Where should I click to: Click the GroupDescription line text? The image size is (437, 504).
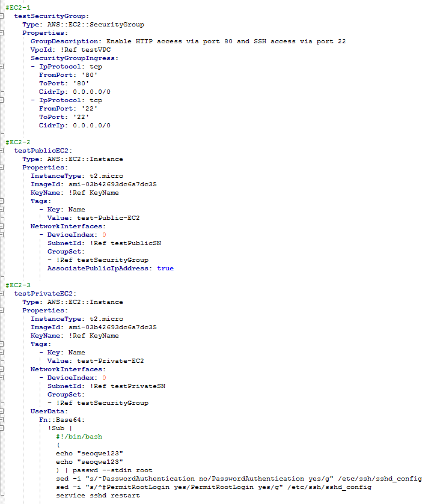188,41
